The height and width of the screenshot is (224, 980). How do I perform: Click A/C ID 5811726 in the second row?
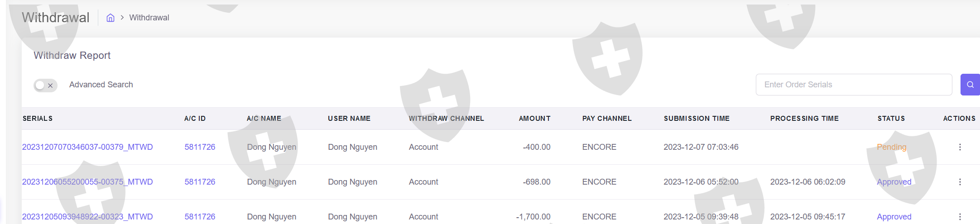click(x=200, y=182)
